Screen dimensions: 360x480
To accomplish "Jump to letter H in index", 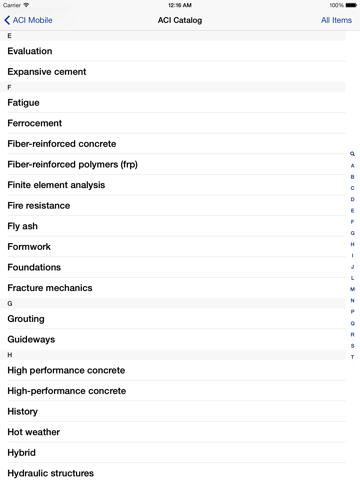I will click(x=352, y=244).
